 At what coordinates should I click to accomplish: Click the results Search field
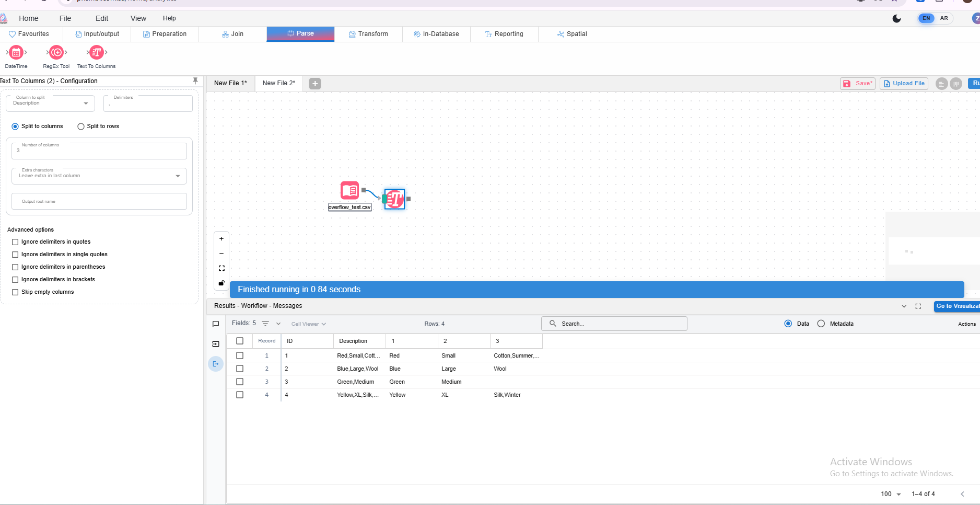[x=614, y=324]
